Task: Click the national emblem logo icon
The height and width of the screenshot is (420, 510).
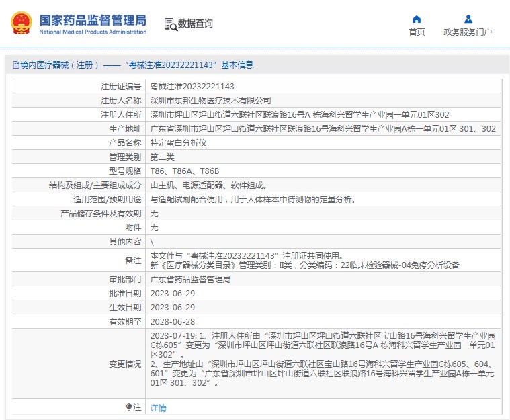Action: [x=22, y=23]
